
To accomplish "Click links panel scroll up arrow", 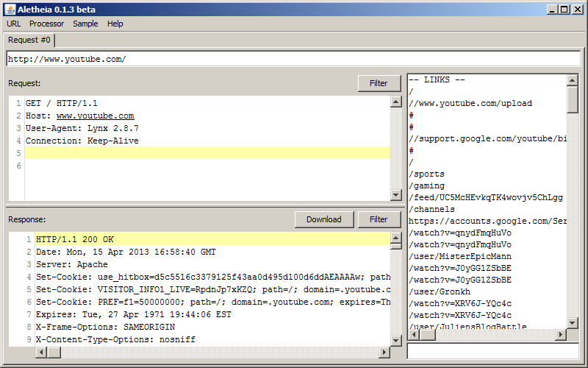I will [x=573, y=80].
